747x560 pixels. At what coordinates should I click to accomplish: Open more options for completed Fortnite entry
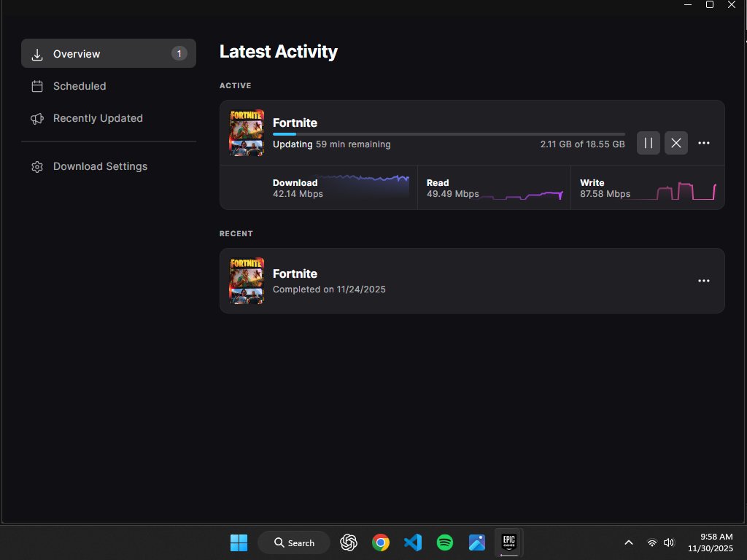point(704,281)
